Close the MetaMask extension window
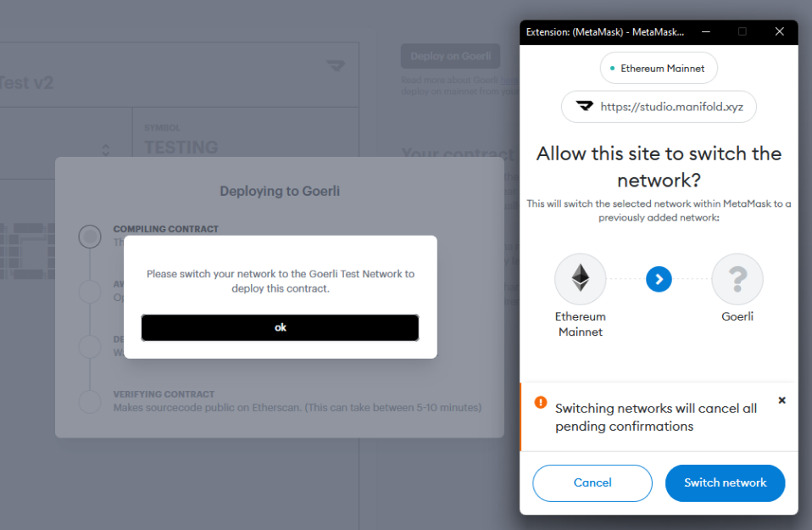The image size is (812, 530). [x=780, y=31]
